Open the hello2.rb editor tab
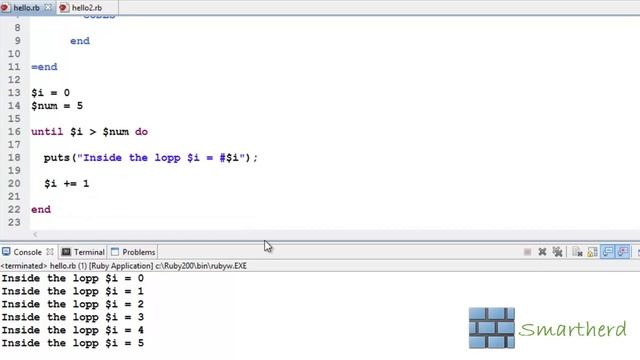This screenshot has width=640, height=360. coord(87,8)
